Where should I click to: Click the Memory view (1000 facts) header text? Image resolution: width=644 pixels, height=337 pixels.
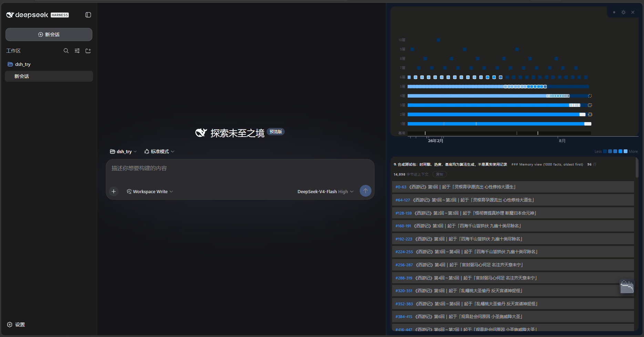click(547, 165)
